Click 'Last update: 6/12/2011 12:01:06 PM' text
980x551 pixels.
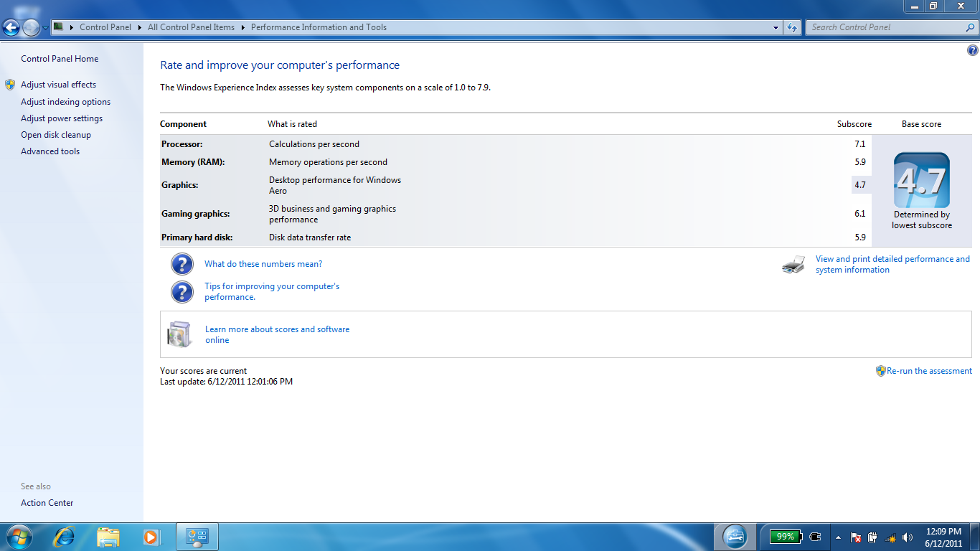pos(226,382)
